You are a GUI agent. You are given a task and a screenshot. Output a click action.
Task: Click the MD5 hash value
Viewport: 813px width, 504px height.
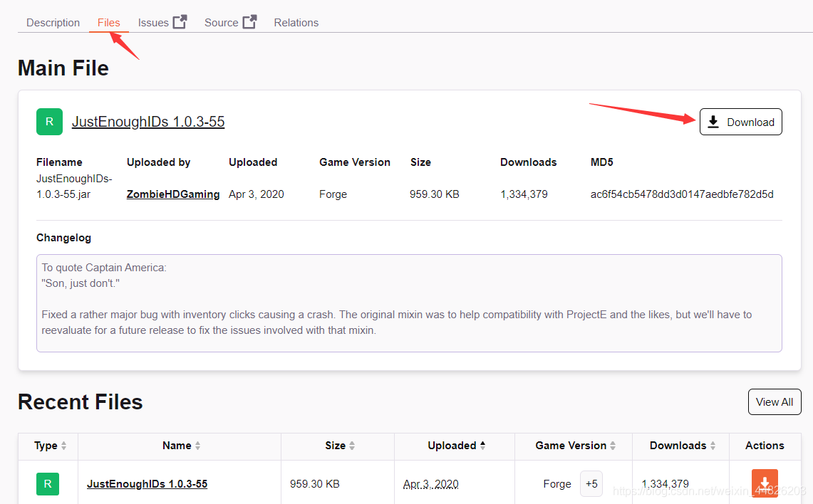tap(682, 194)
